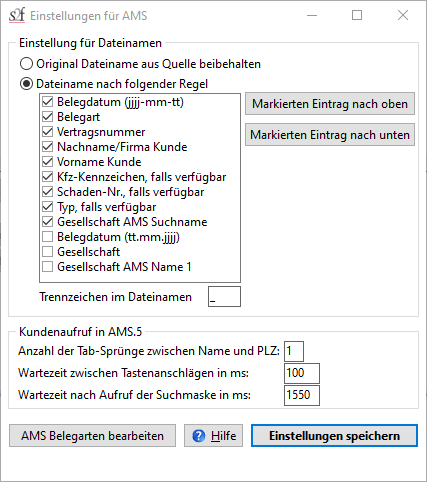Click the Trennzeichen im Dateinamen field
The width and height of the screenshot is (427, 482).
pyautogui.click(x=224, y=296)
